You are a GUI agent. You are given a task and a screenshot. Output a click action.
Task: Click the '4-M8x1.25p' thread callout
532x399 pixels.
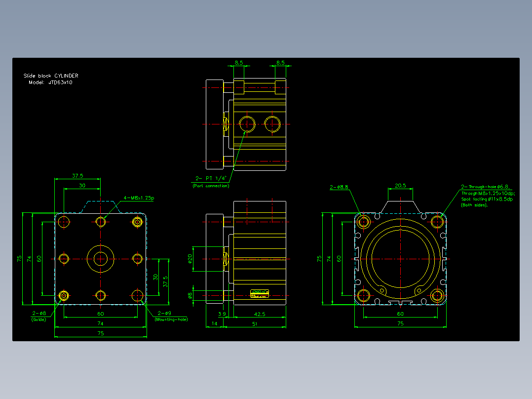click(139, 198)
